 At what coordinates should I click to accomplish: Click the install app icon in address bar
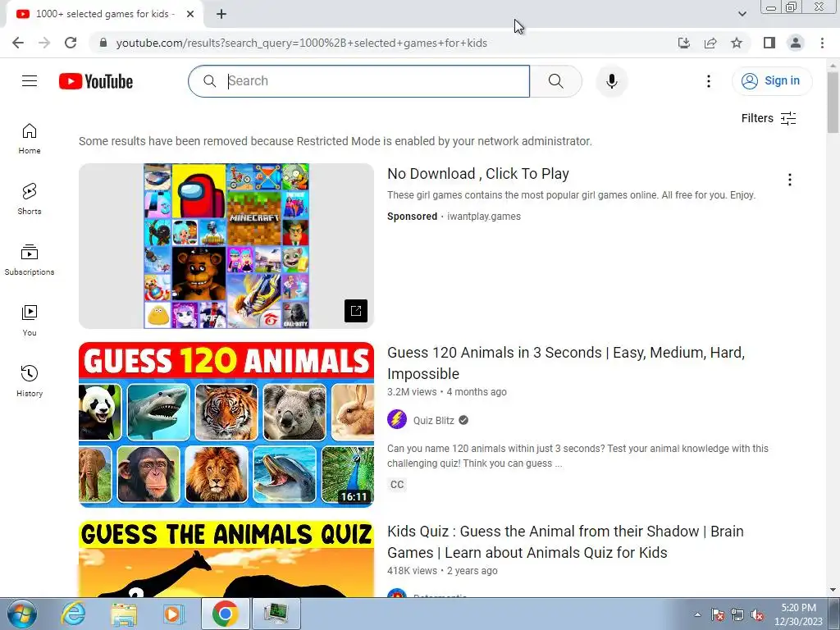[683, 43]
